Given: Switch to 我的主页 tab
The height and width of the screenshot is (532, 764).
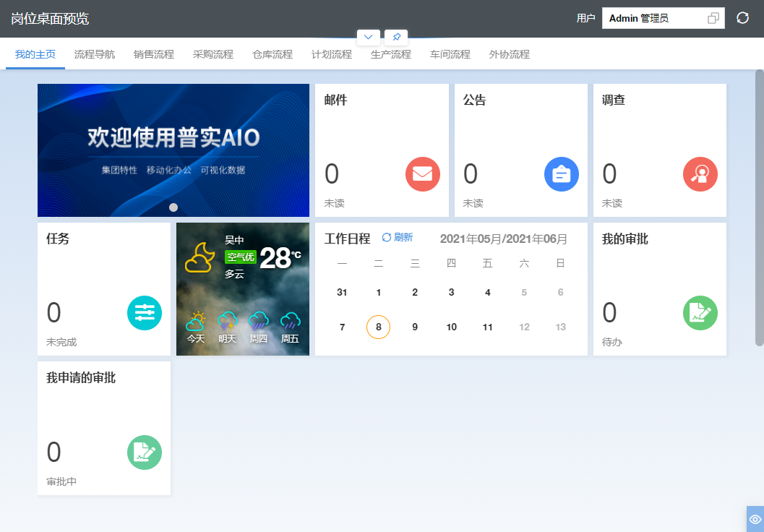Looking at the screenshot, I should [35, 54].
